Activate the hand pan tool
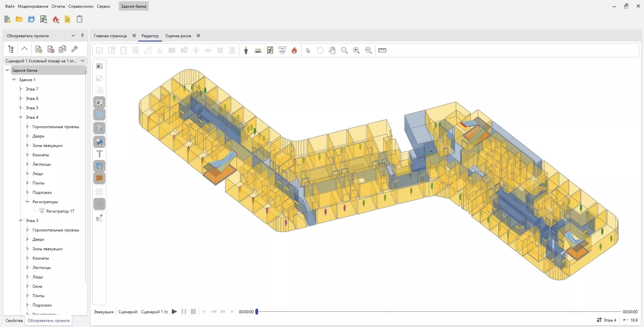The image size is (644, 327). (332, 50)
